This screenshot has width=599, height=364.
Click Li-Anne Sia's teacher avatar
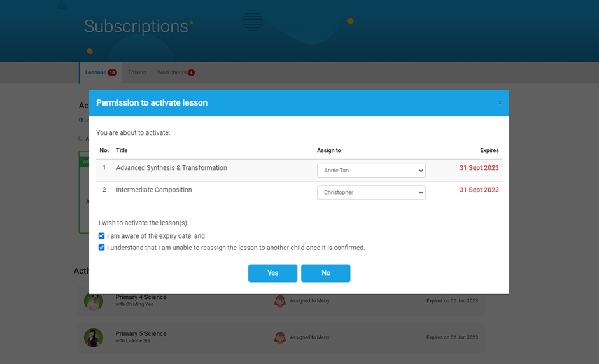tap(94, 338)
